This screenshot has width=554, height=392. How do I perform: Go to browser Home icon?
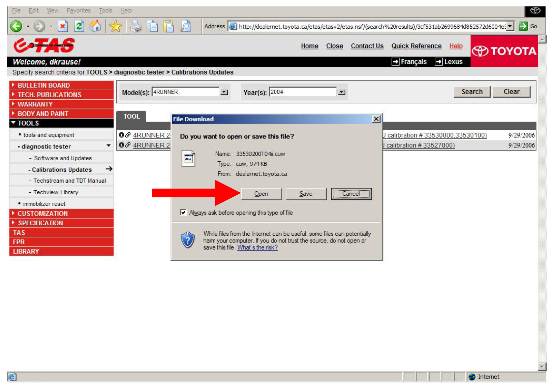[95, 26]
